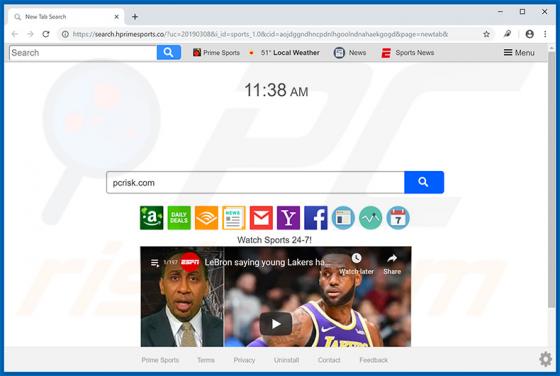
Task: Expand the hamburger Menu
Action: point(519,53)
